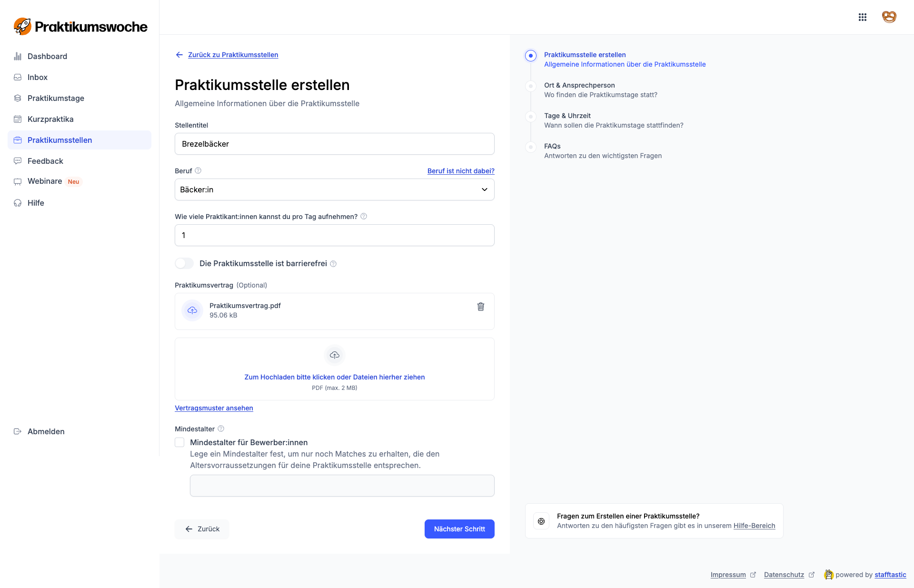Click the info icon beside barrierefrei

(x=333, y=264)
